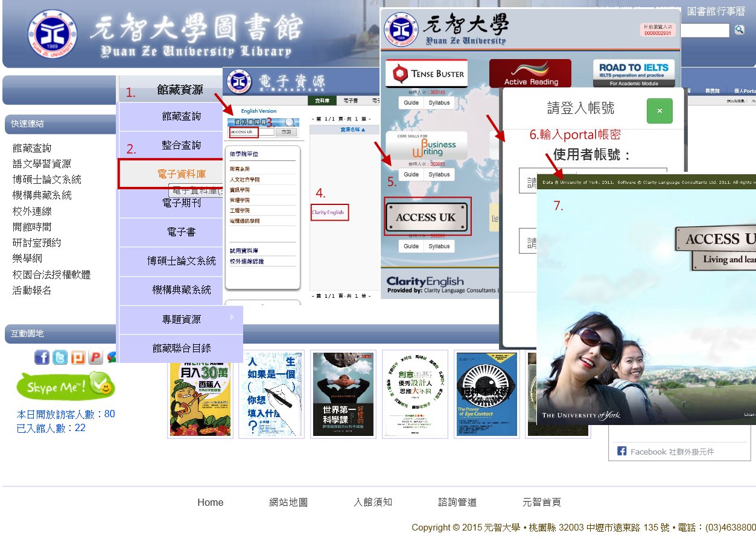Click the 諮詢管道 footer link

(457, 502)
